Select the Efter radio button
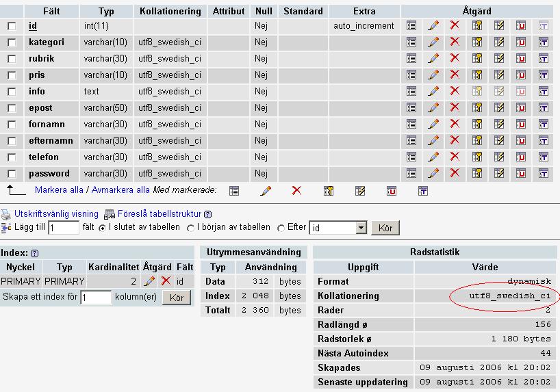Screen dimensions: 560x392 pyautogui.click(x=281, y=228)
